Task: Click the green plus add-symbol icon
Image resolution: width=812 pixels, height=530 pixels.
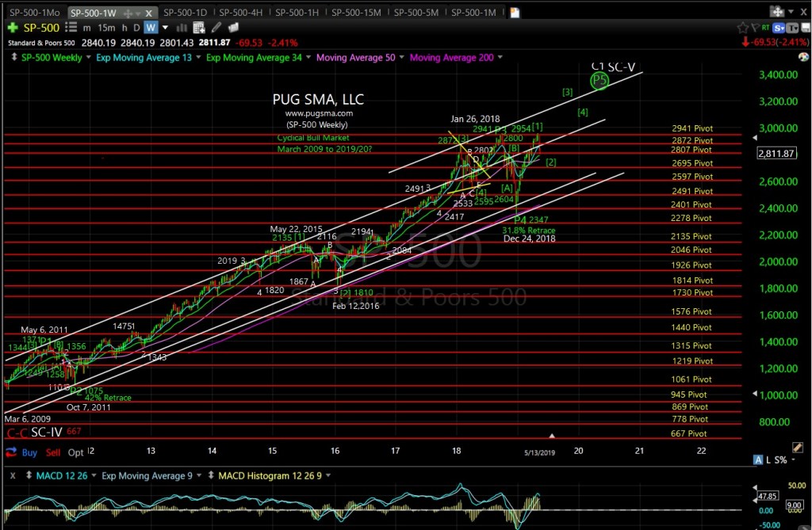Action: (x=13, y=28)
